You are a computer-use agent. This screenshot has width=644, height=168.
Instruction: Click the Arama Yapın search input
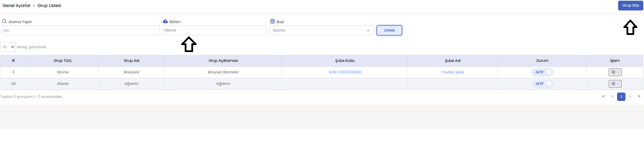(80, 30)
